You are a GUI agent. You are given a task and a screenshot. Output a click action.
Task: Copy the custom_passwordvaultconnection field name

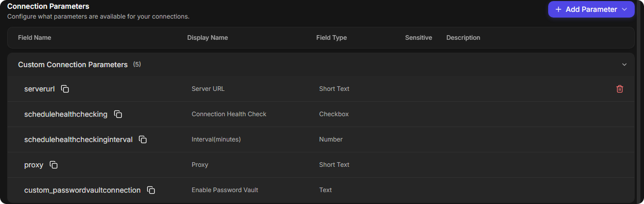point(151,190)
